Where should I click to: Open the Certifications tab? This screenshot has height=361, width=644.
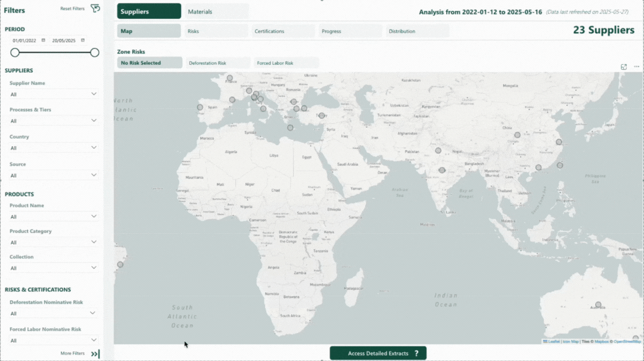(x=283, y=31)
